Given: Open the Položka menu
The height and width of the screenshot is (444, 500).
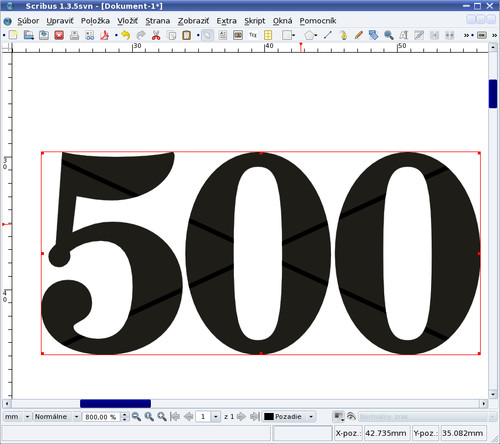Looking at the screenshot, I should pyautogui.click(x=95, y=21).
